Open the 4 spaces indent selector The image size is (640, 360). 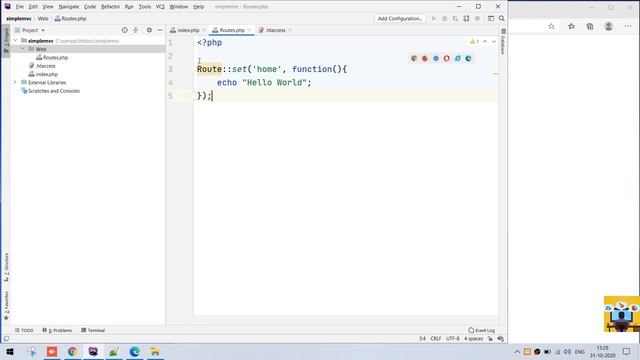pyautogui.click(x=473, y=339)
